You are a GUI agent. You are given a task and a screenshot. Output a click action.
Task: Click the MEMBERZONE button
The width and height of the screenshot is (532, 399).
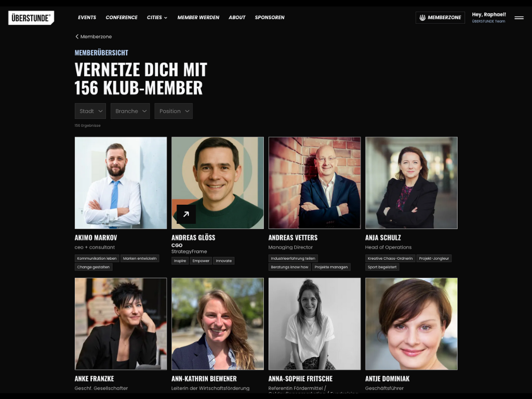[440, 18]
